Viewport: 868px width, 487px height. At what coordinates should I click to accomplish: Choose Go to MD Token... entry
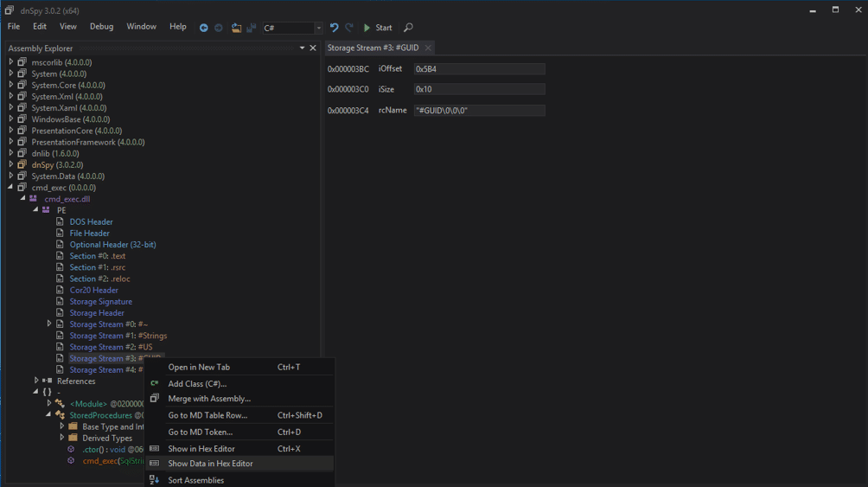coord(239,432)
